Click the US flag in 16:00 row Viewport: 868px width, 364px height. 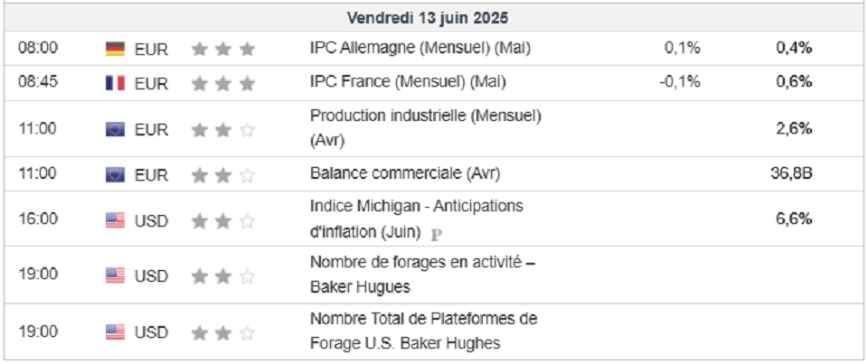[115, 220]
